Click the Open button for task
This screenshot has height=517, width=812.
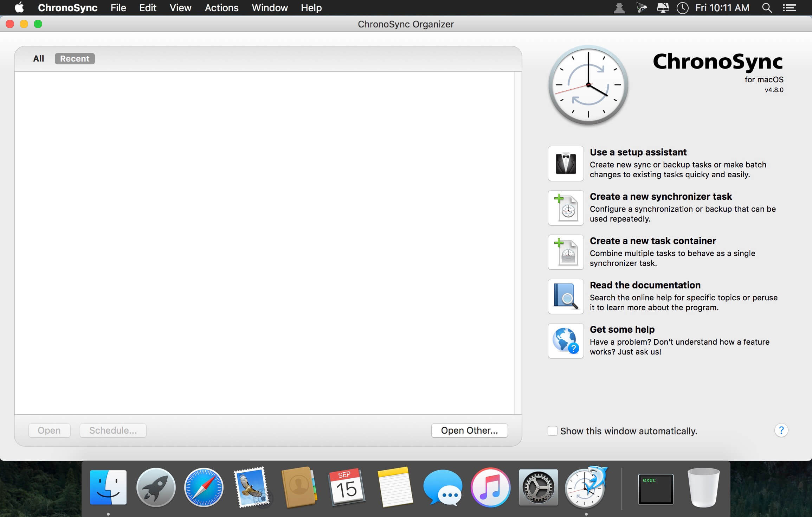[x=49, y=430]
